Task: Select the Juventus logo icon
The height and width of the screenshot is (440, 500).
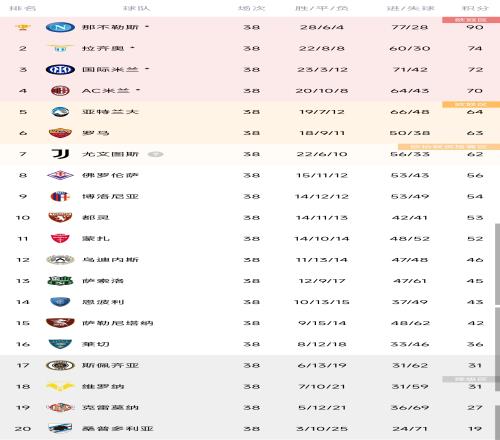Action: pyautogui.click(x=60, y=154)
